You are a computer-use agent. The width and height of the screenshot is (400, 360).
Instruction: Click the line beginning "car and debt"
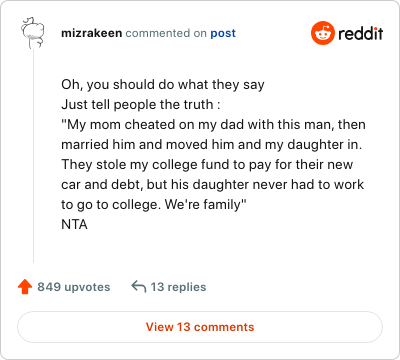212,185
